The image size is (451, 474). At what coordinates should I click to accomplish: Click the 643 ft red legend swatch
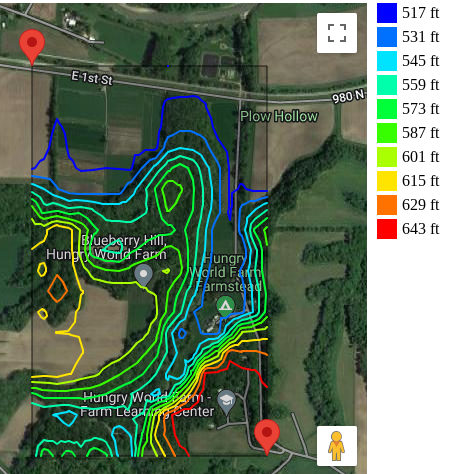pyautogui.click(x=387, y=229)
